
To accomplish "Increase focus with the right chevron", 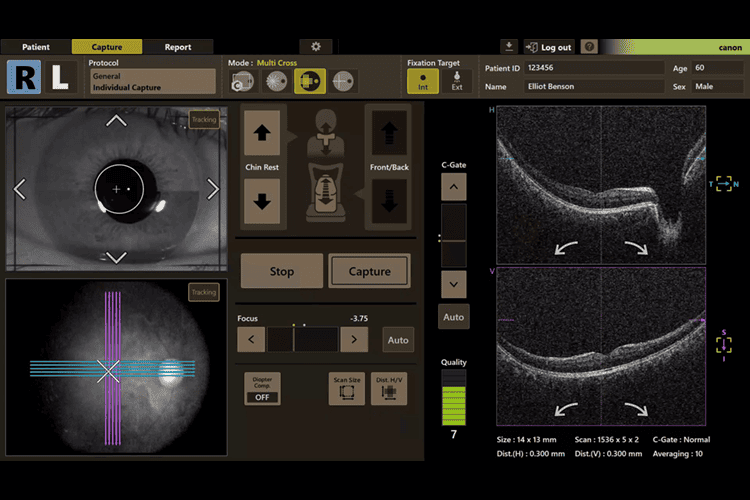I will tap(354, 340).
